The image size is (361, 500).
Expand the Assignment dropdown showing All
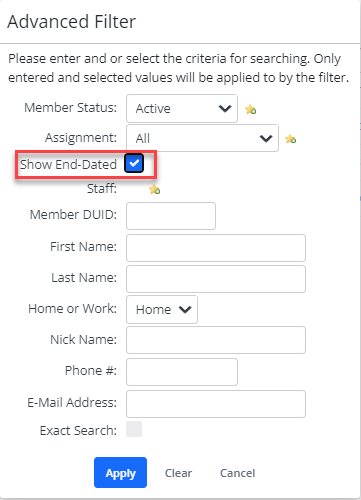tap(202, 138)
